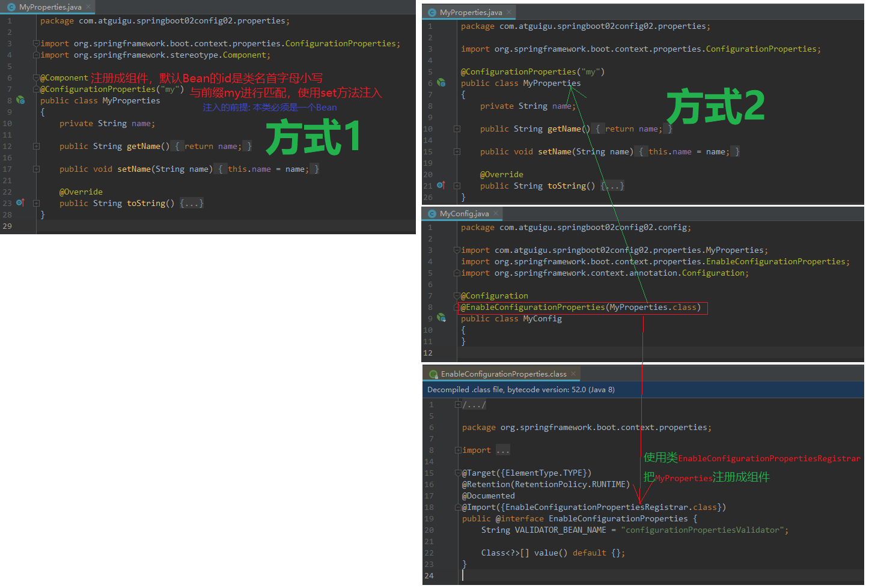Click the package declaration line in MyConfig.java

[576, 227]
